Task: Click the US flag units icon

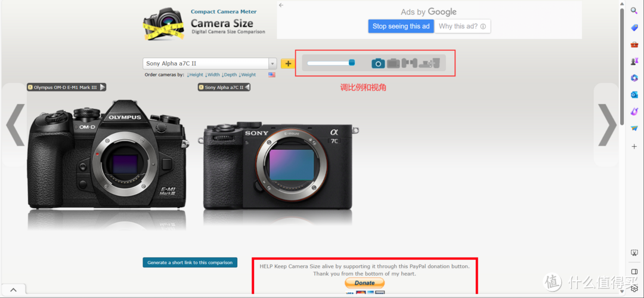Action: pyautogui.click(x=271, y=75)
